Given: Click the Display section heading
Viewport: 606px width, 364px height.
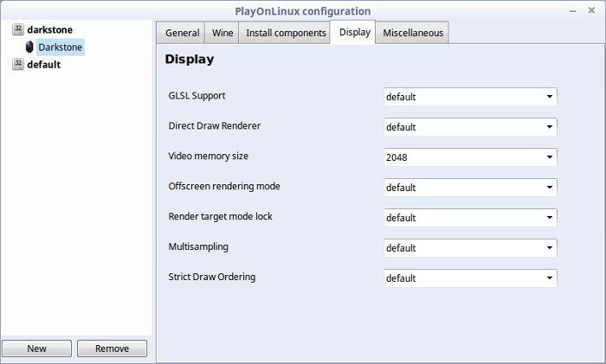Looking at the screenshot, I should (190, 59).
